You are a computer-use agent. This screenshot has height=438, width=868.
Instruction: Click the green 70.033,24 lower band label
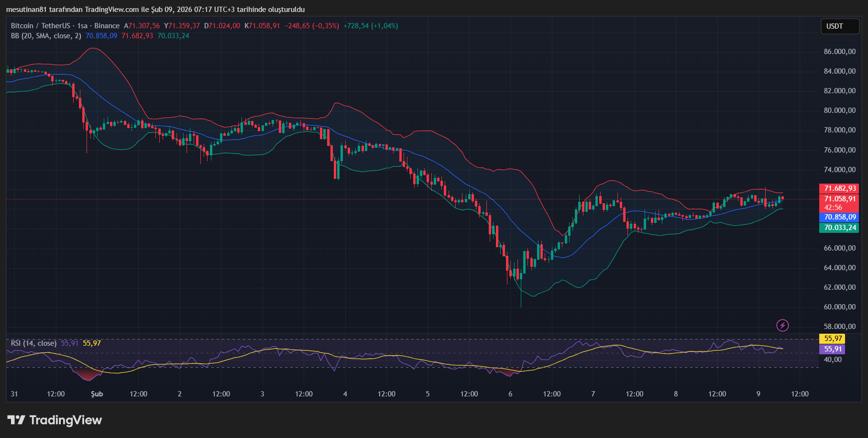point(839,228)
